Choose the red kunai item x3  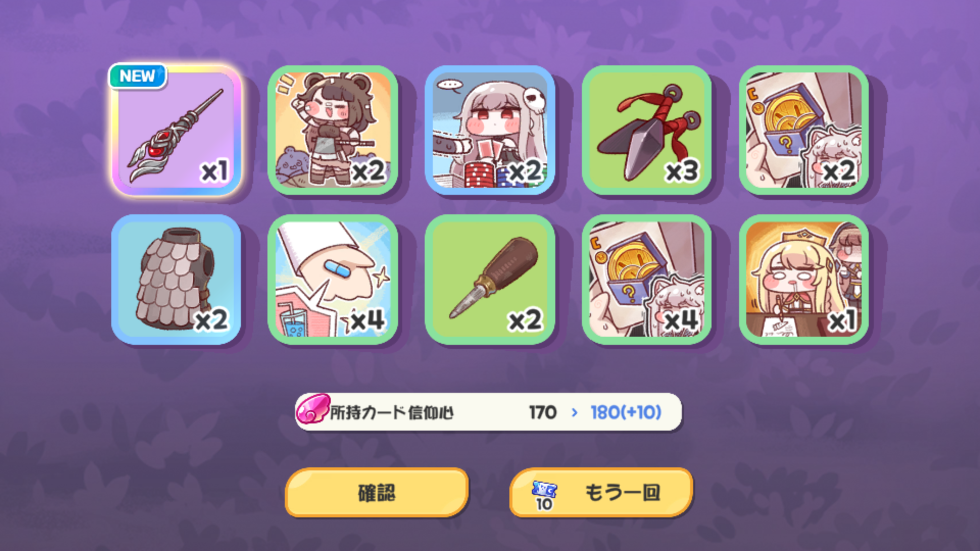647,130
